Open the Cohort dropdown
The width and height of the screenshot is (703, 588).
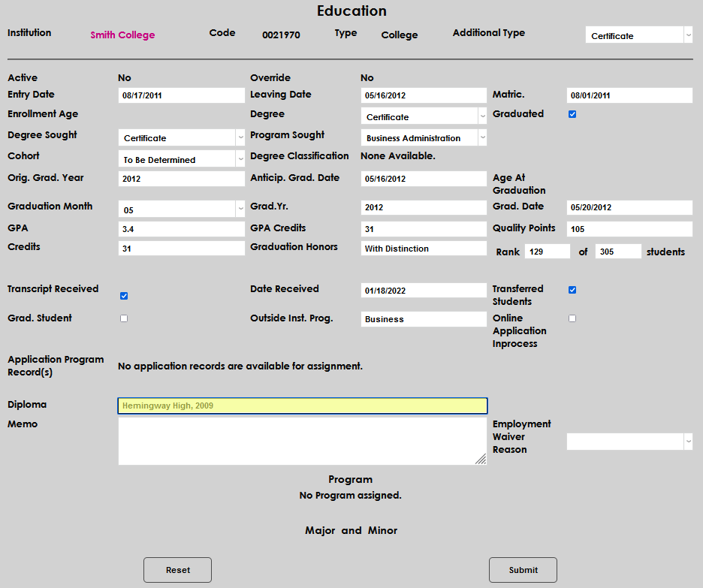pos(181,159)
